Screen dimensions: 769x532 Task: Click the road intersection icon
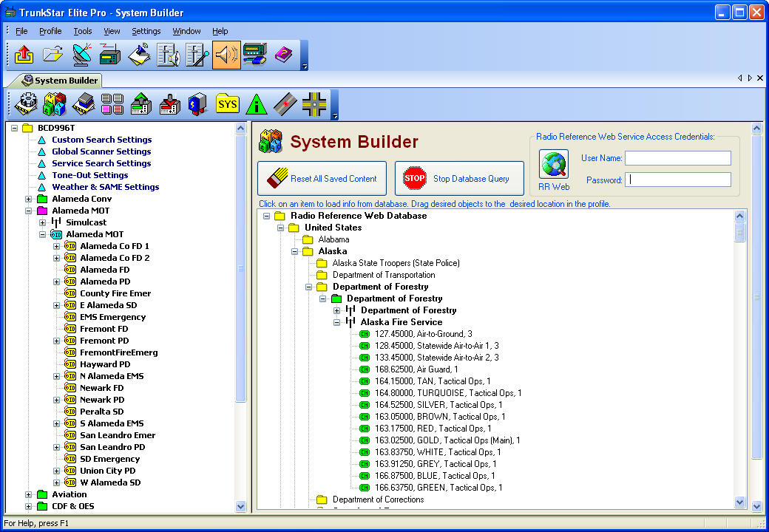point(314,104)
